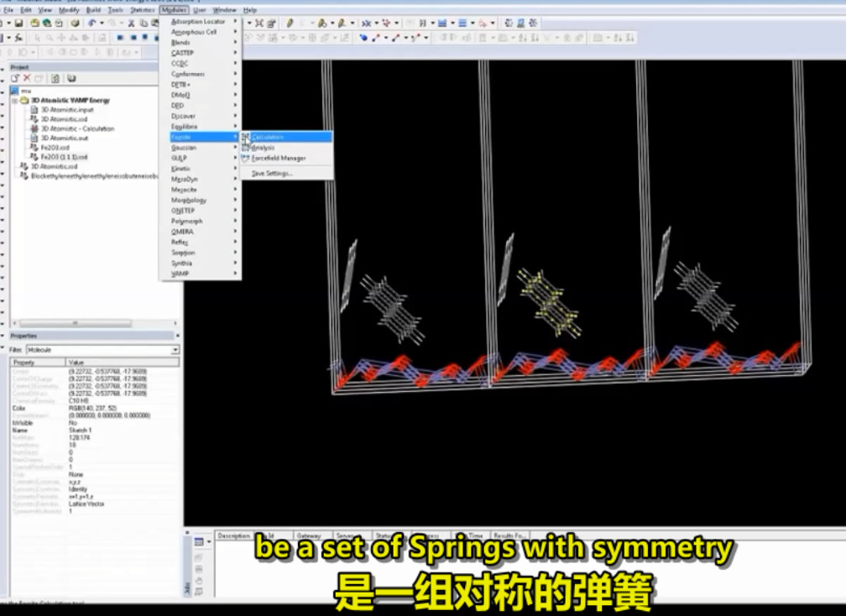Click the yellow highlighted molecule in middle cell
Screen dimensions: 846x616
549,303
